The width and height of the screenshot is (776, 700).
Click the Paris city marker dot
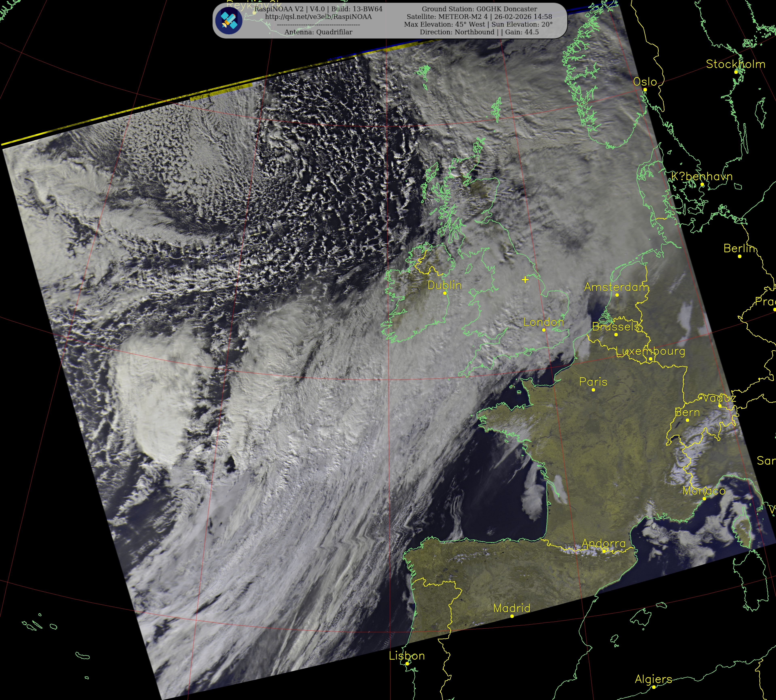593,390
